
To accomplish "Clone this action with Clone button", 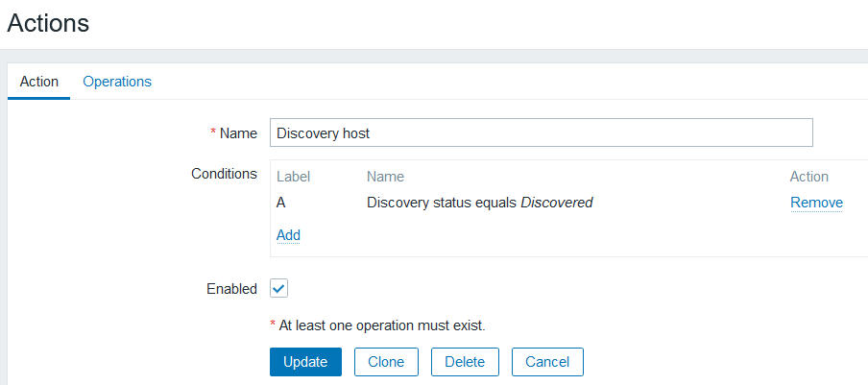I will pyautogui.click(x=386, y=362).
